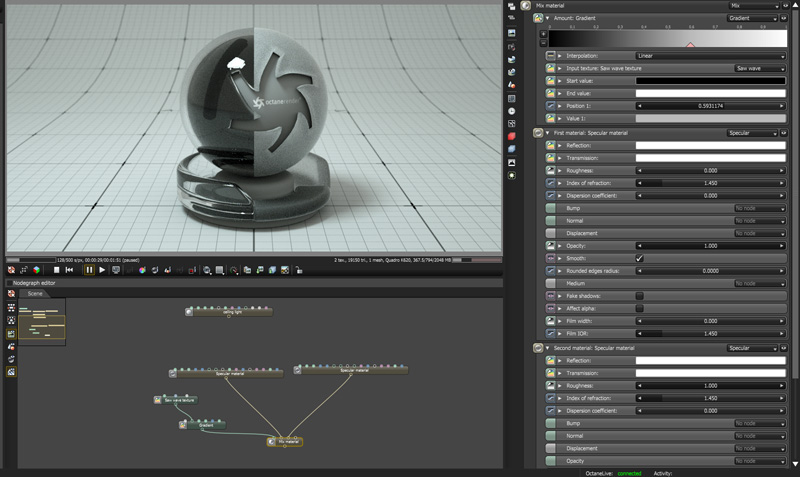Screen dimensions: 800x477
Task: Click the magnifier zoom icon in render toolbar
Action: click(207, 270)
